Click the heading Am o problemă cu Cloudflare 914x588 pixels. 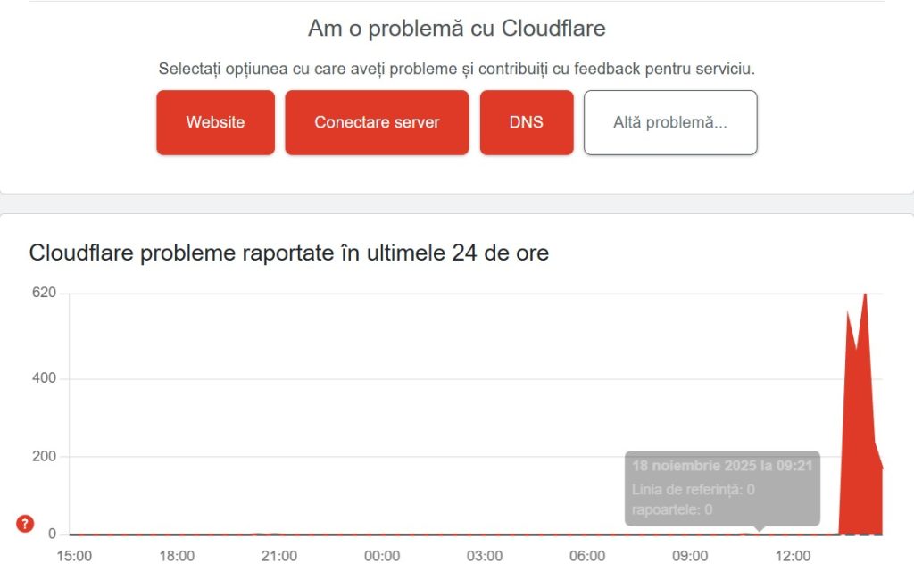coord(456,28)
